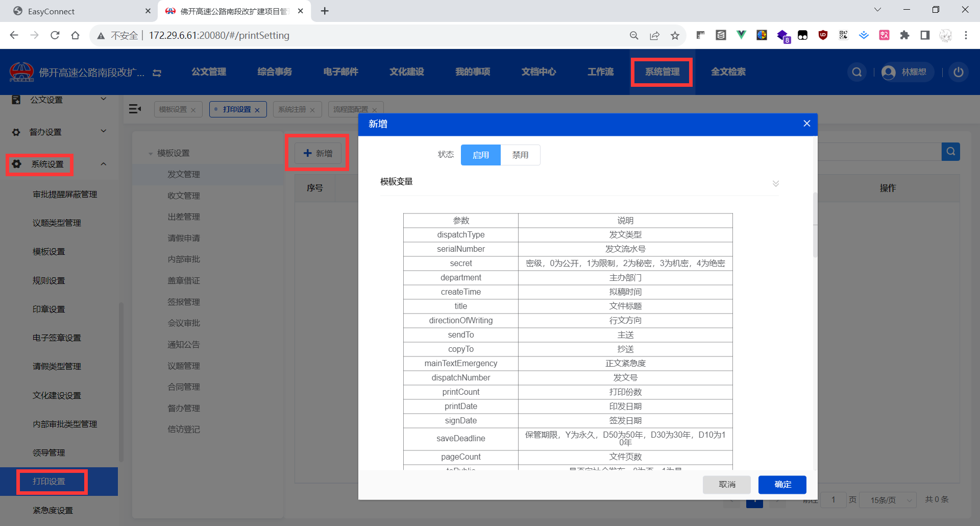Open the 文档中心 top menu
Viewport: 980px width, 526px height.
click(x=539, y=72)
